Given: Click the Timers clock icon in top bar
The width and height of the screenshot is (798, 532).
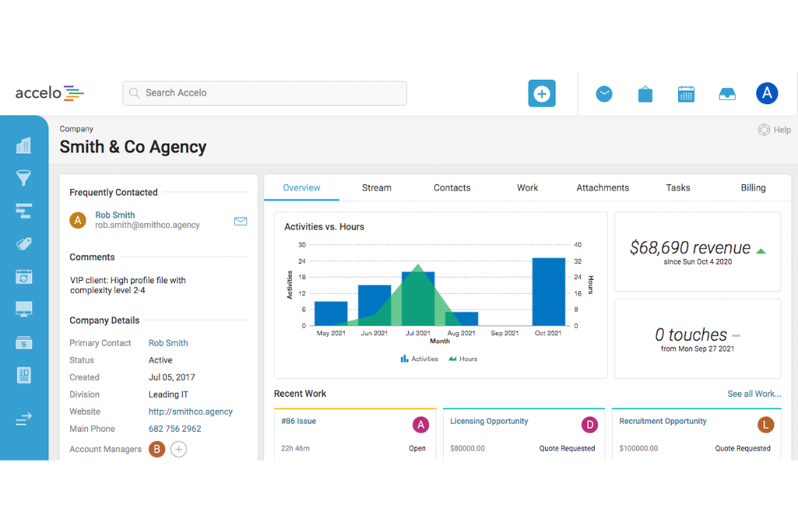Looking at the screenshot, I should 604,93.
